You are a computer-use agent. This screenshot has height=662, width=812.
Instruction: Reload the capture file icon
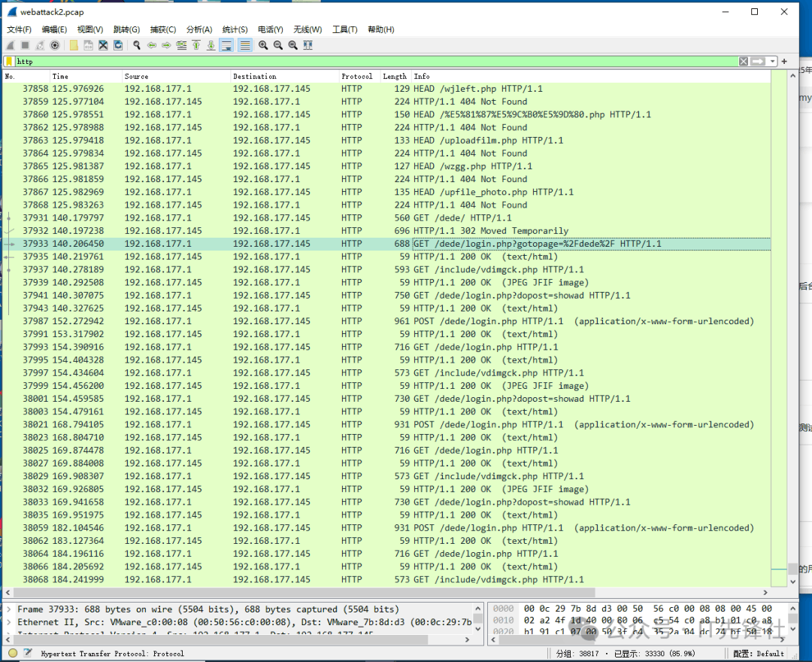[x=118, y=45]
